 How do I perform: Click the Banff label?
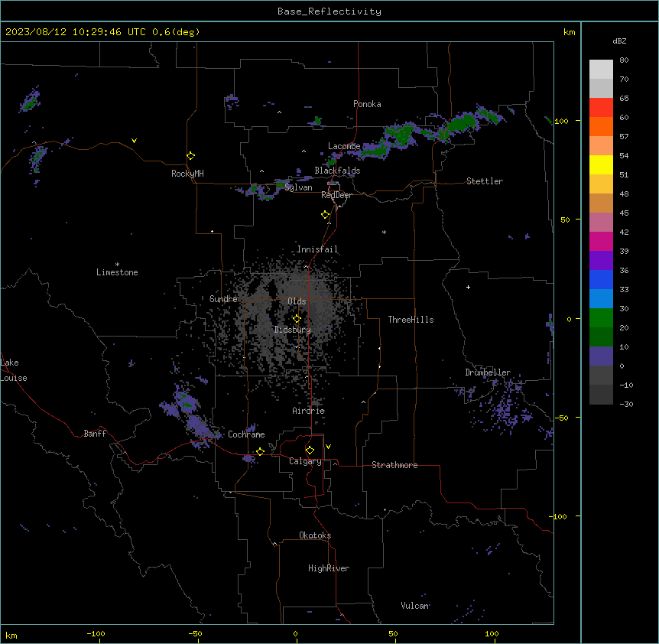point(95,434)
